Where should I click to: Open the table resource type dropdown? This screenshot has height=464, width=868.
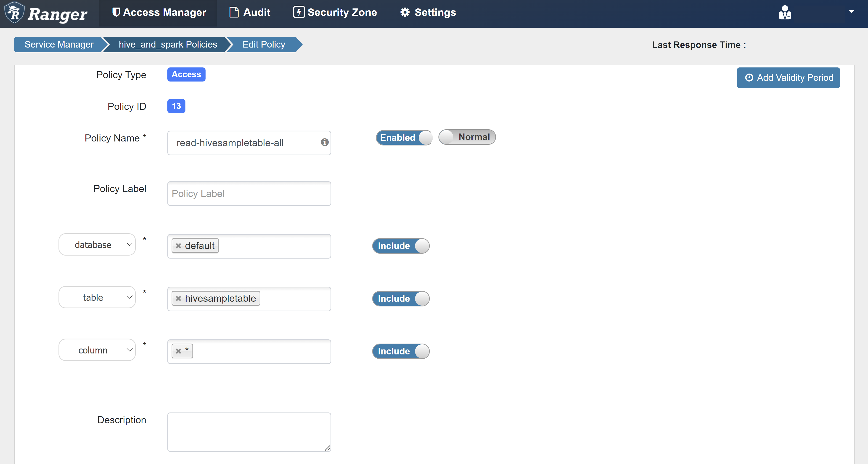pyautogui.click(x=97, y=297)
